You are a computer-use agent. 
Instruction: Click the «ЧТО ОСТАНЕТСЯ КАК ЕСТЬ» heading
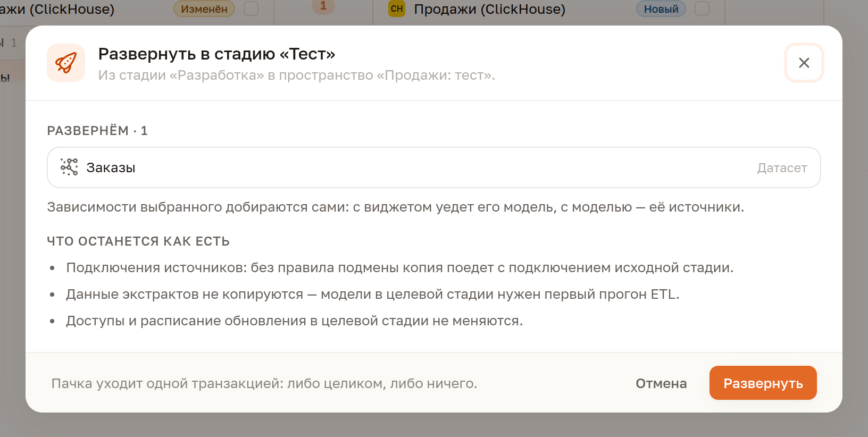(138, 241)
